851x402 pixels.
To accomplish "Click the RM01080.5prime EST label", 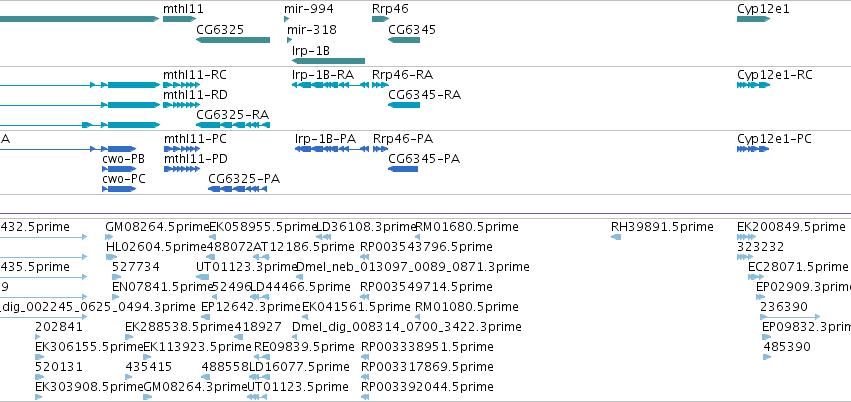I will [x=467, y=307].
